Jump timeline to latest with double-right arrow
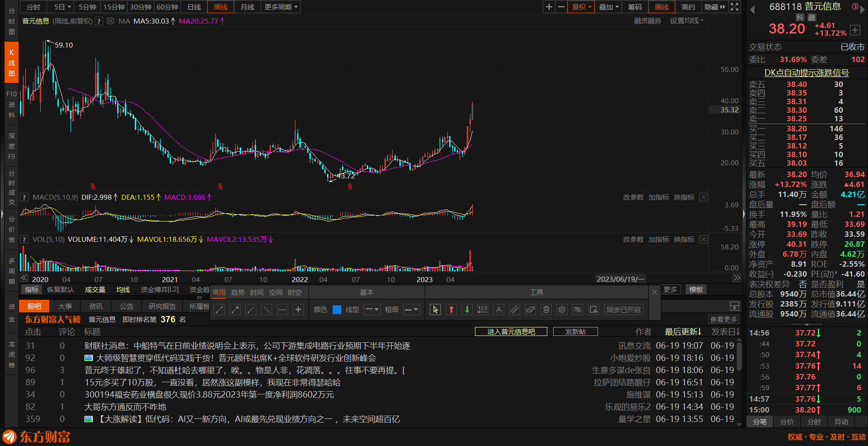The height and width of the screenshot is (446, 868). 737,278
